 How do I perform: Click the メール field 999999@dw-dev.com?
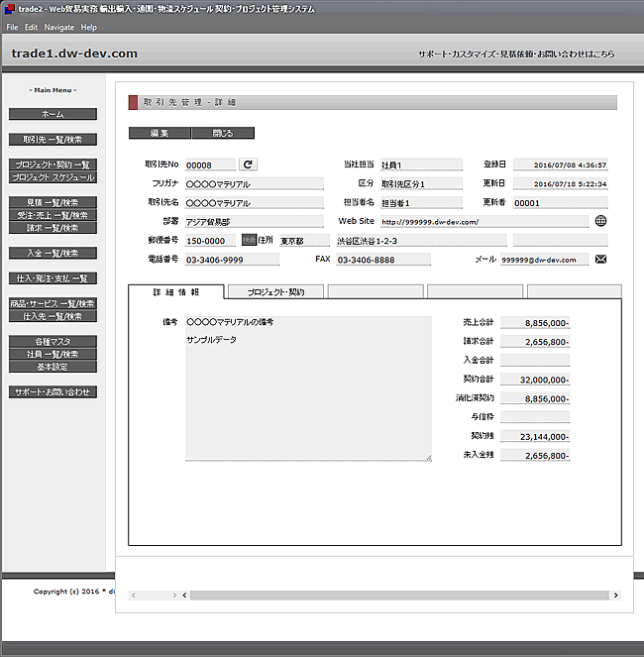click(544, 260)
